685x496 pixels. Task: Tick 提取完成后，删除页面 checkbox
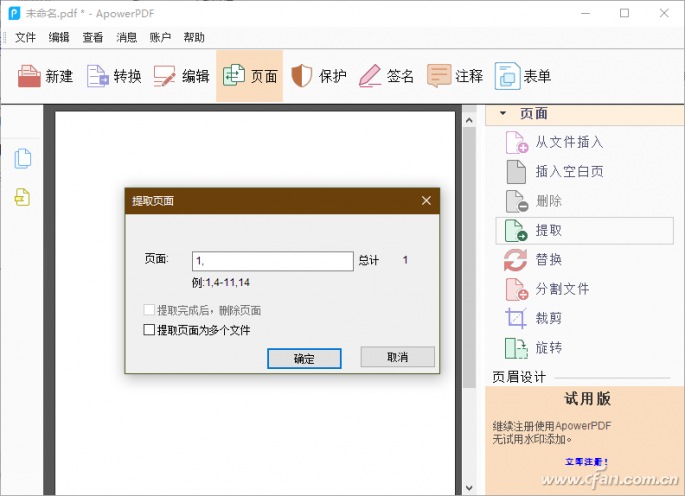pos(149,310)
